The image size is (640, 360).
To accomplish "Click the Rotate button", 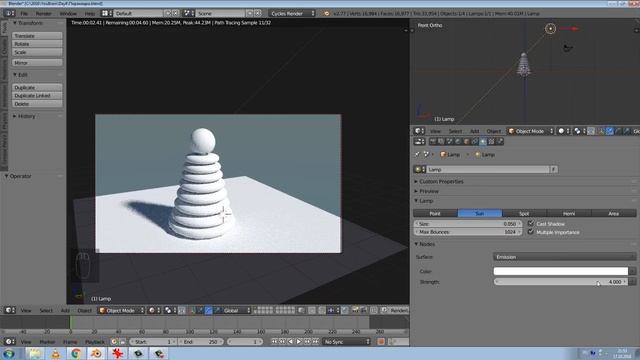I will point(37,44).
